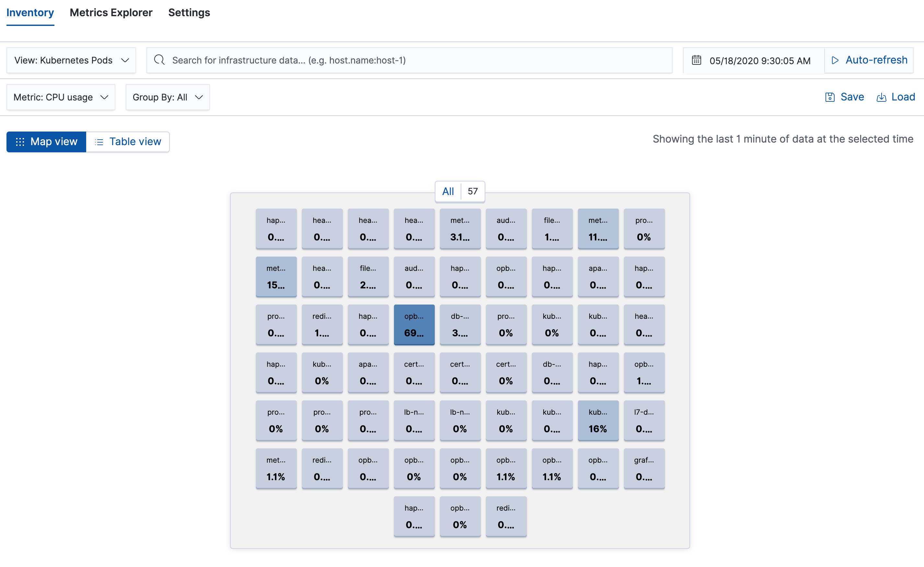
Task: Open the date and time picker
Action: coord(759,60)
